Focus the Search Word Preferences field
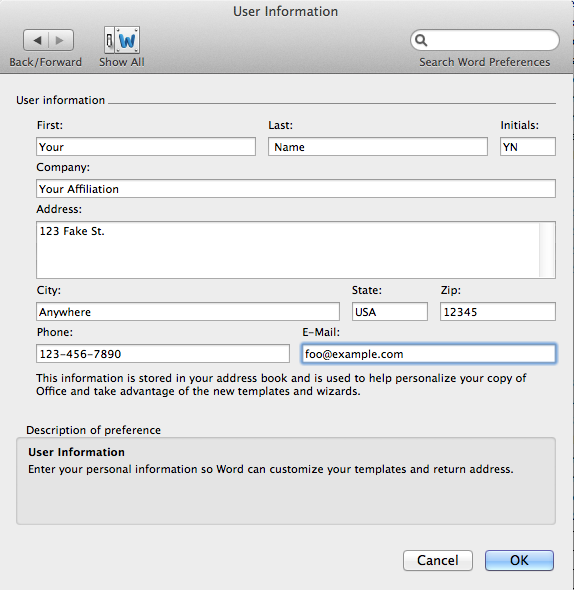 [485, 40]
